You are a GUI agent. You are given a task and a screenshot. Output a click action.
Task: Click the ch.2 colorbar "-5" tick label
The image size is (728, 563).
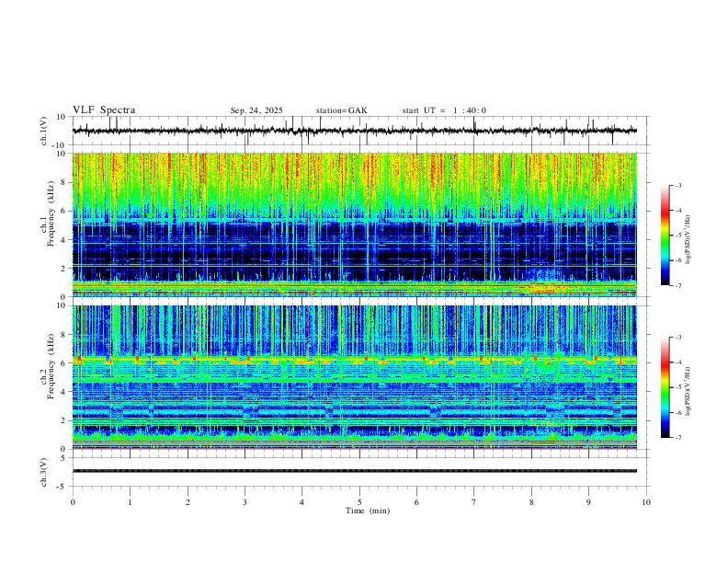[x=678, y=387]
